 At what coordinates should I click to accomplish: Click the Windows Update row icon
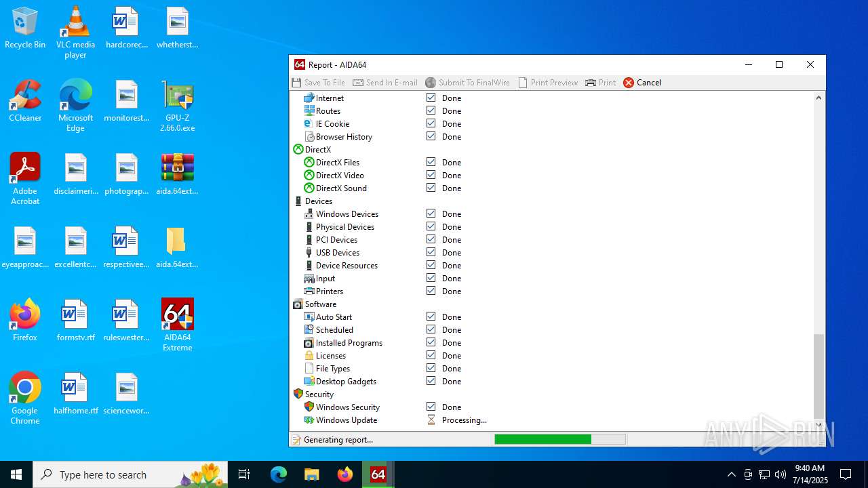pyautogui.click(x=309, y=420)
